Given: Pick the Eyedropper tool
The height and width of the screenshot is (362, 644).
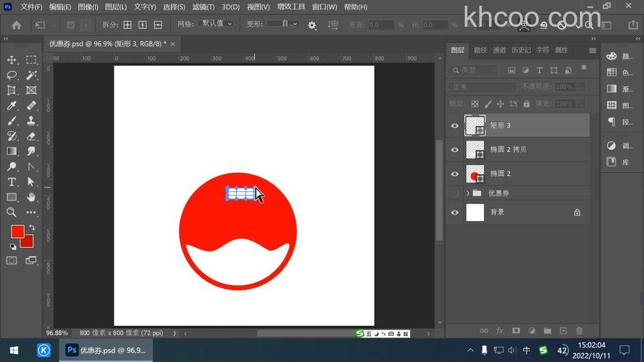Looking at the screenshot, I should click(x=12, y=106).
